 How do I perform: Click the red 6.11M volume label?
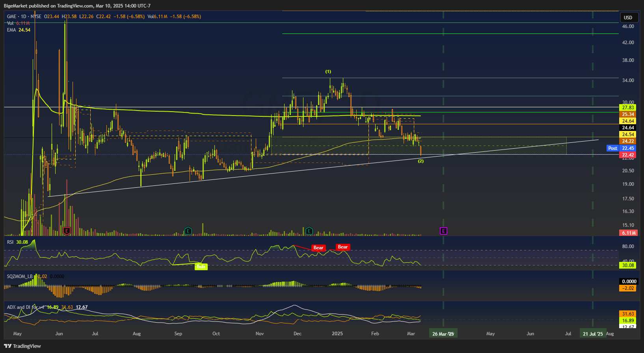coord(628,233)
